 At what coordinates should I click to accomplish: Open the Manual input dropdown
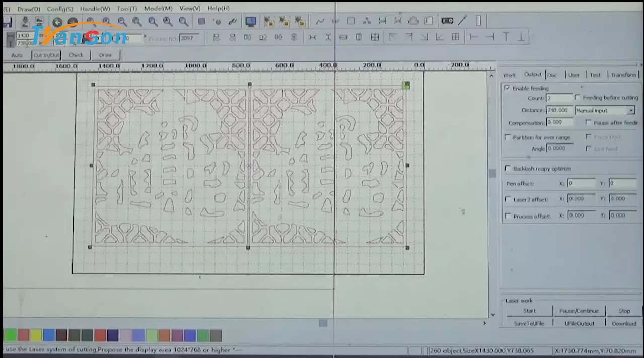(631, 110)
